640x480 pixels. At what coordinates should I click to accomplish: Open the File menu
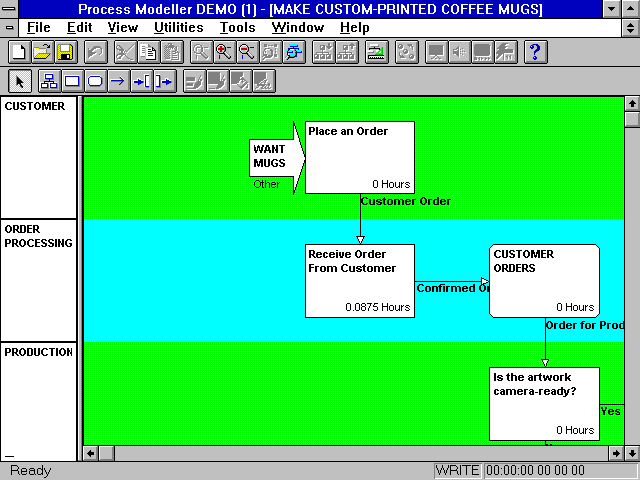[39, 28]
